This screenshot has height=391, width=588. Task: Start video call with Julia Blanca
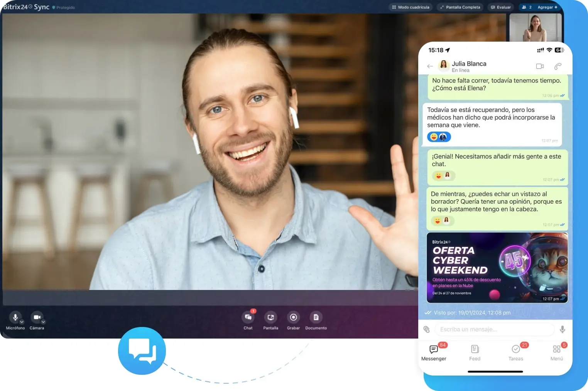pyautogui.click(x=540, y=66)
